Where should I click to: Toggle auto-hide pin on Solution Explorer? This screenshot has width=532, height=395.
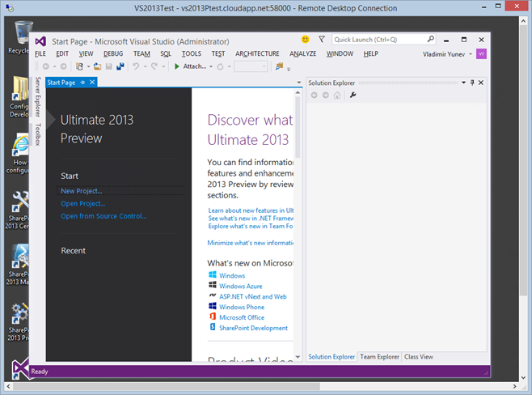click(x=473, y=83)
